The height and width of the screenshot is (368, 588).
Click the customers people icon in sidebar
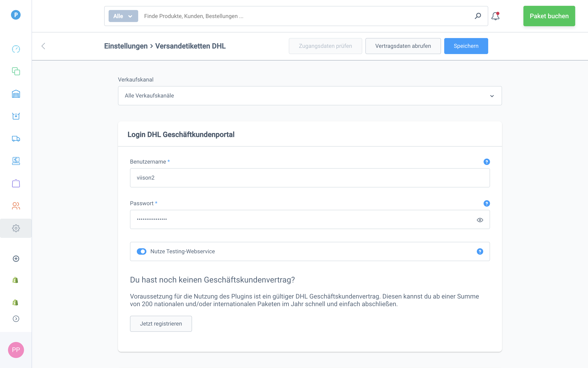coord(16,206)
